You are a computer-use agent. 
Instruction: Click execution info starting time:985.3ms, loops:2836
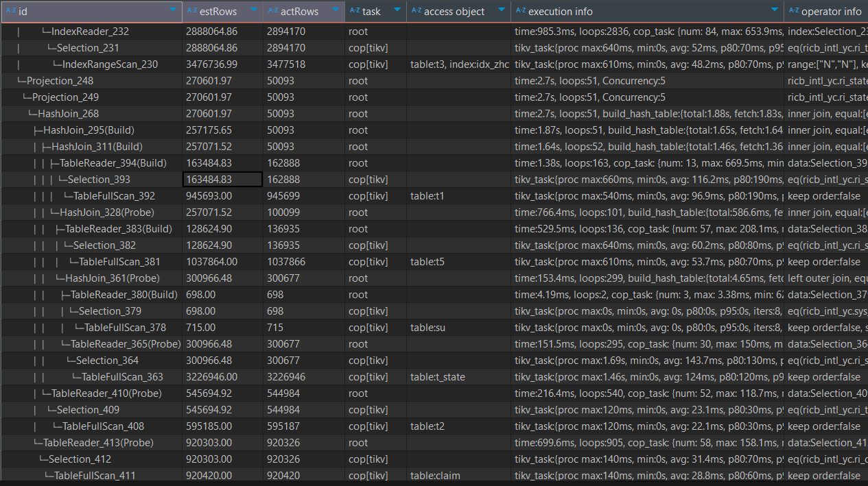[x=647, y=32]
